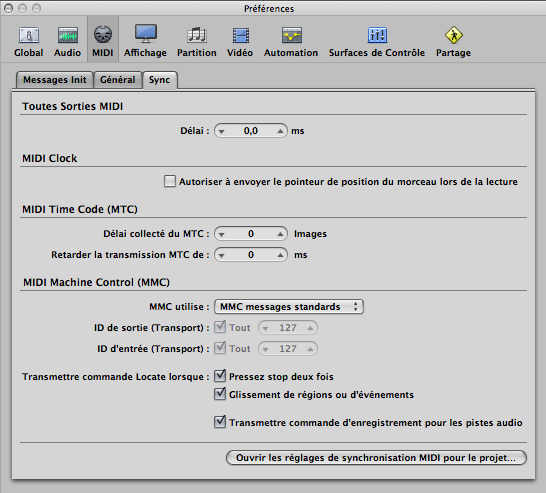Screen dimensions: 546x493
Task: Disable record command transmission for audio tracks
Action: pos(220,422)
